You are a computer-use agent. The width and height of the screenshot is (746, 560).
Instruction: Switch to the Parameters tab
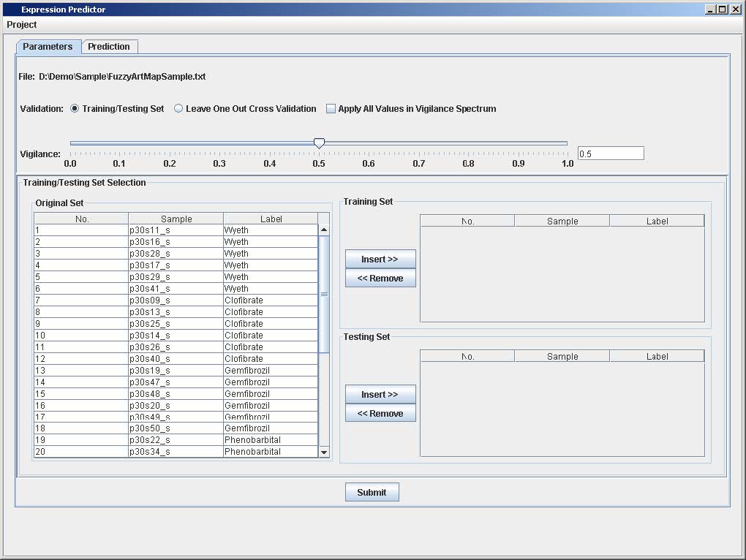(x=48, y=47)
